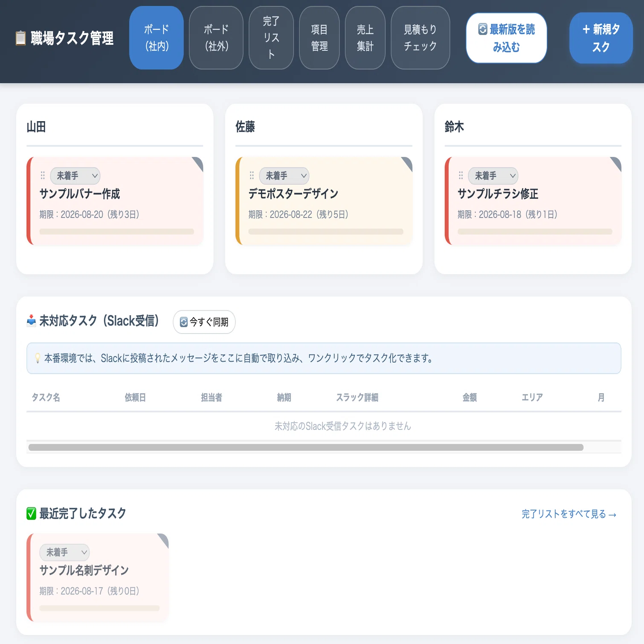Click the 最新版を読み込む button
The height and width of the screenshot is (644, 644).
(507, 38)
